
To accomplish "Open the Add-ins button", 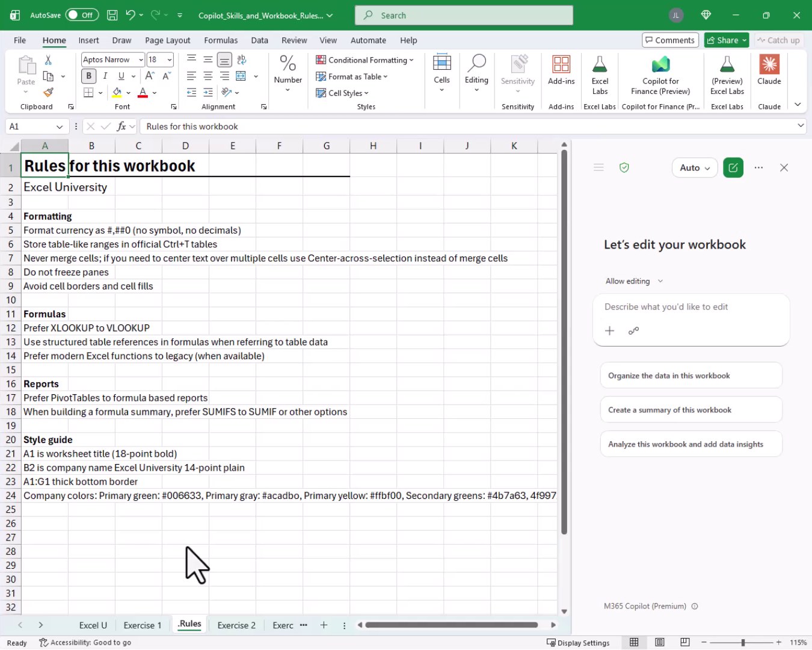I will tap(561, 70).
